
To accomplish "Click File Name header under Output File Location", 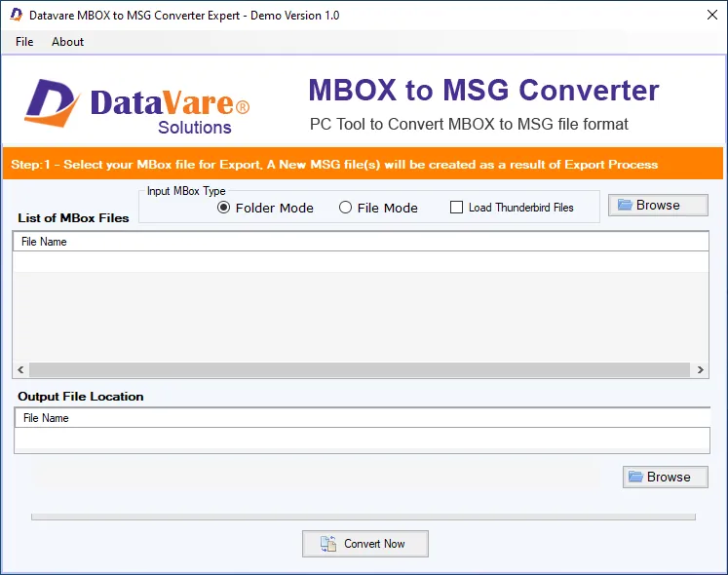I will tap(363, 418).
